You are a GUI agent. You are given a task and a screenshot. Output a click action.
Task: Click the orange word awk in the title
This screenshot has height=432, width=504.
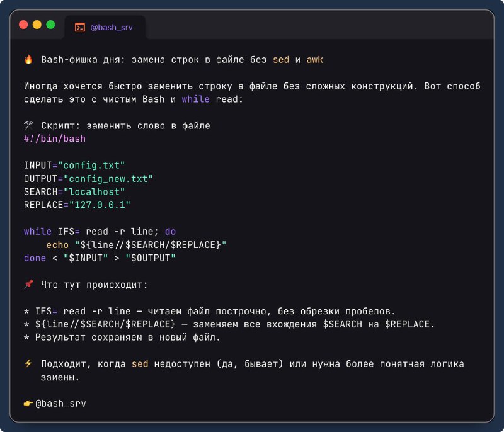point(314,60)
